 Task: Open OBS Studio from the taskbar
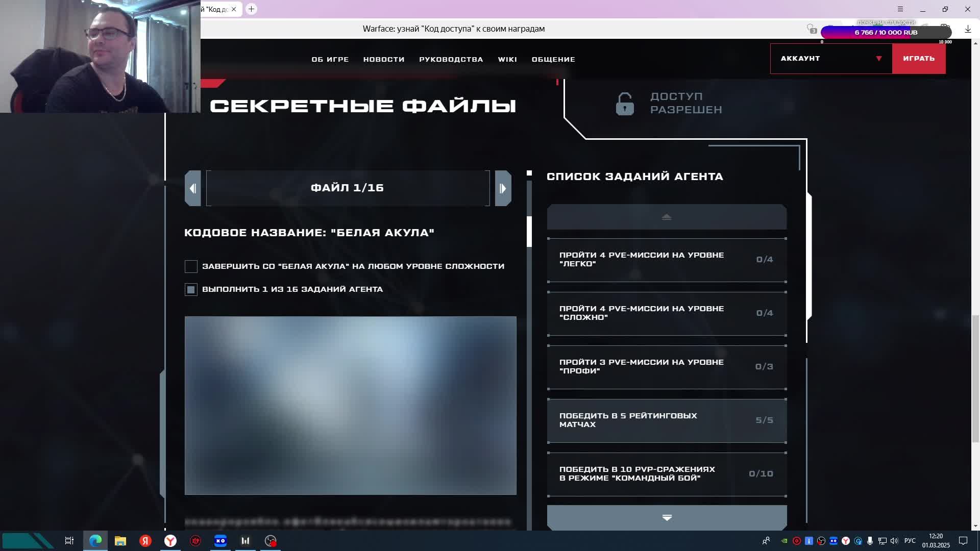tap(271, 541)
